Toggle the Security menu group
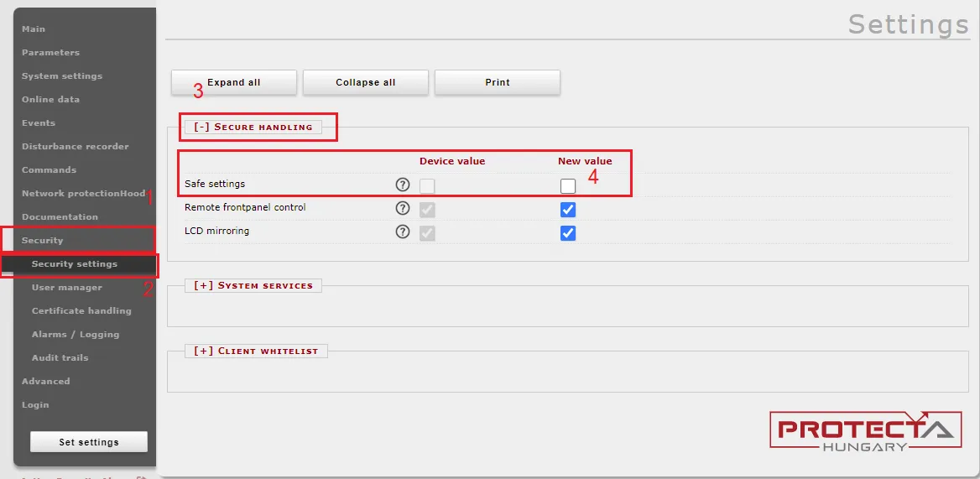Screen dimensions: 980x479 pyautogui.click(x=43, y=241)
